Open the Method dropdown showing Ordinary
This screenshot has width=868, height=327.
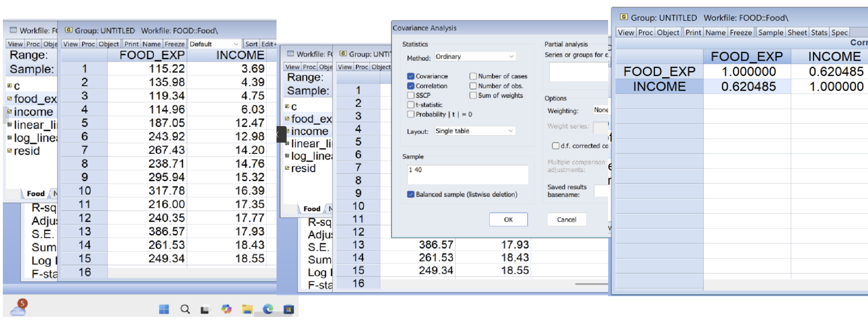475,57
